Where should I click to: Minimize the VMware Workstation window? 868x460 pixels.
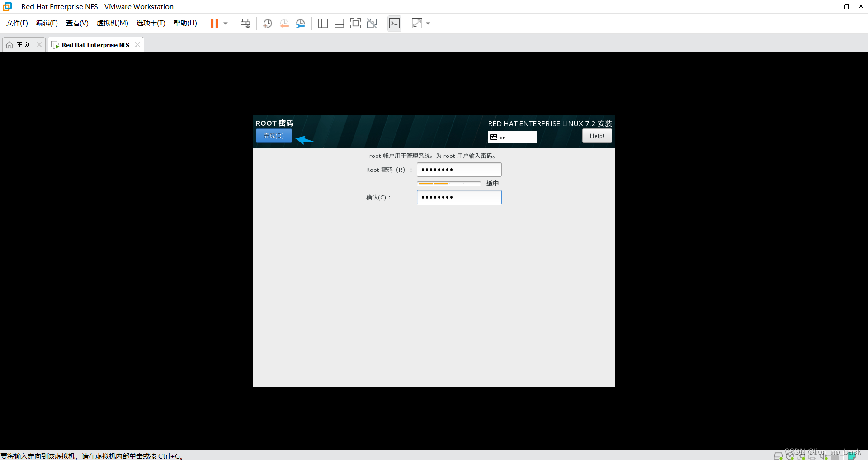tap(834, 6)
